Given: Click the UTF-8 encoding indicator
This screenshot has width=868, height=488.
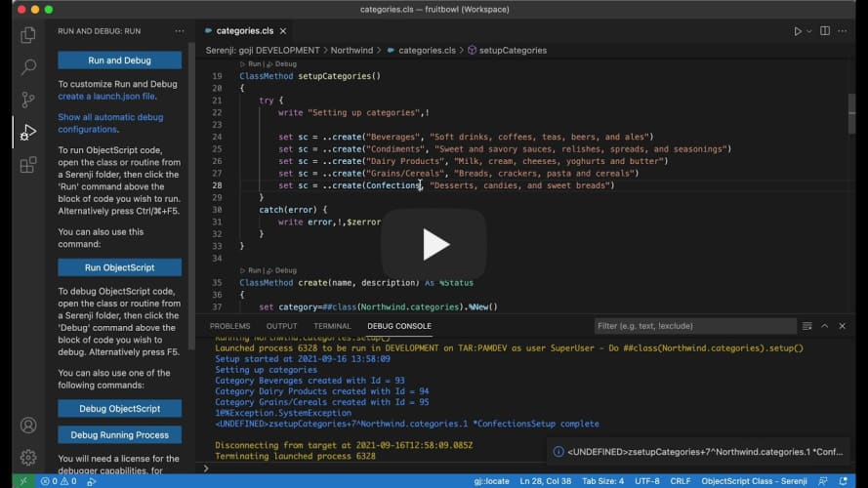Looking at the screenshot, I should (647, 481).
